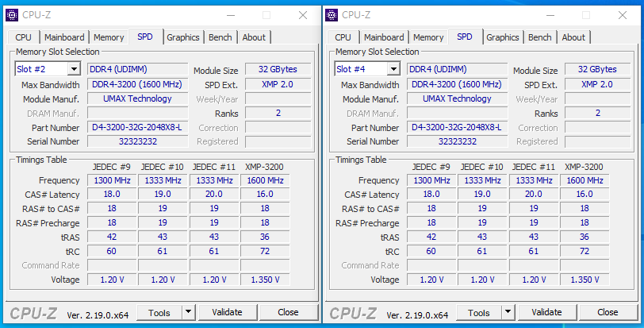Screen dimensions: 644x328
Task: Go to Graphics tab in right window
Action: (x=503, y=37)
